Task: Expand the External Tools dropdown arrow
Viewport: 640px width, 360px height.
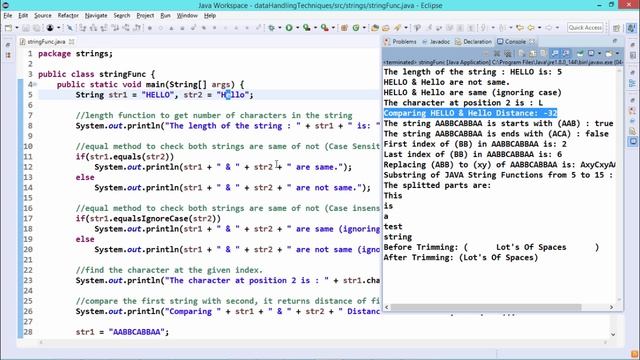Action: 333,28
